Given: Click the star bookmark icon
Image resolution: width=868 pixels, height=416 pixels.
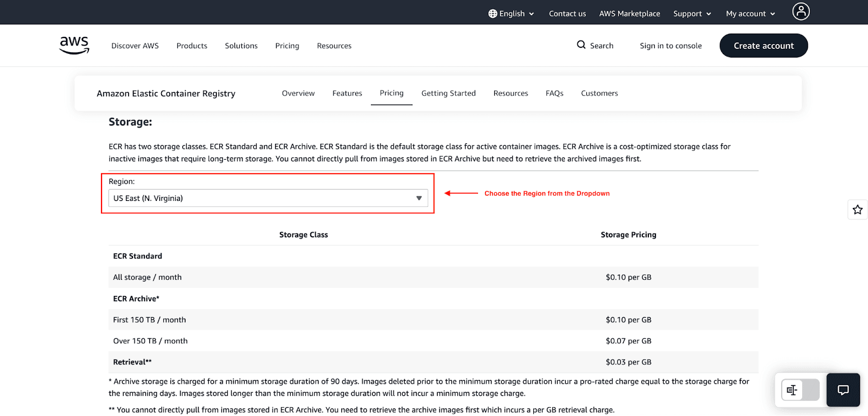Looking at the screenshot, I should tap(857, 210).
